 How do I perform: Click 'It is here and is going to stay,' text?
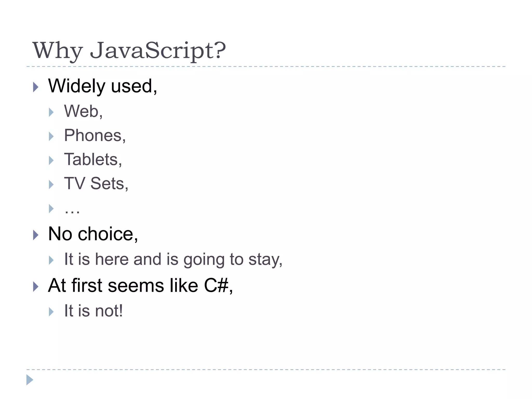[173, 259]
